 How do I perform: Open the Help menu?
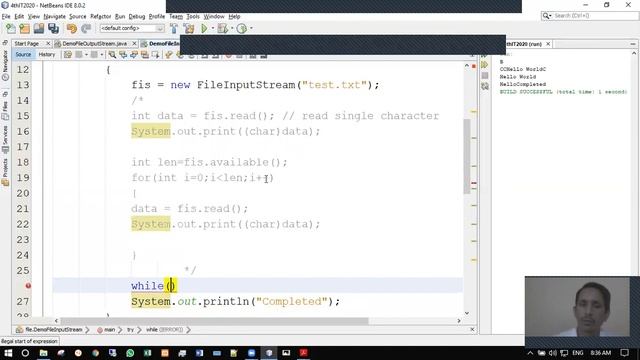pyautogui.click(x=234, y=17)
